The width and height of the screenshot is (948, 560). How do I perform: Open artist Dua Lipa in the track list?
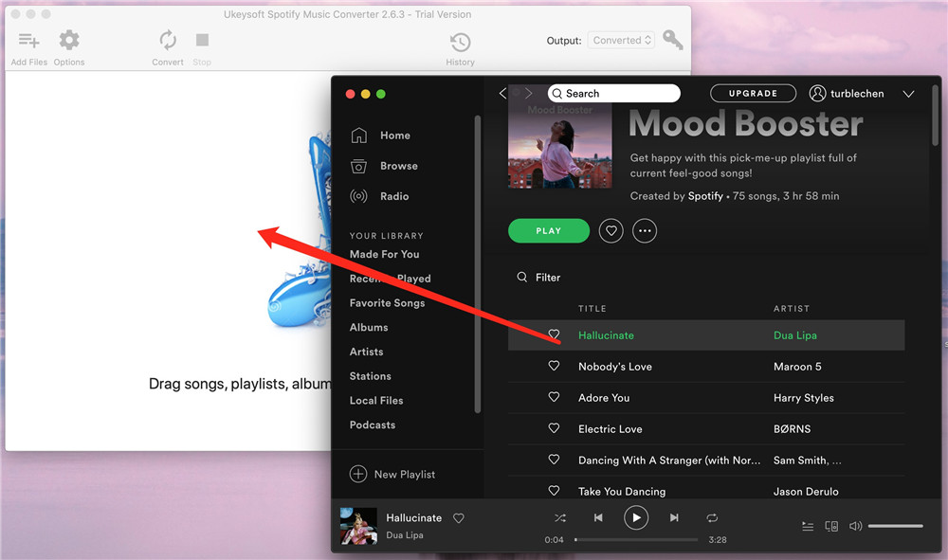795,335
